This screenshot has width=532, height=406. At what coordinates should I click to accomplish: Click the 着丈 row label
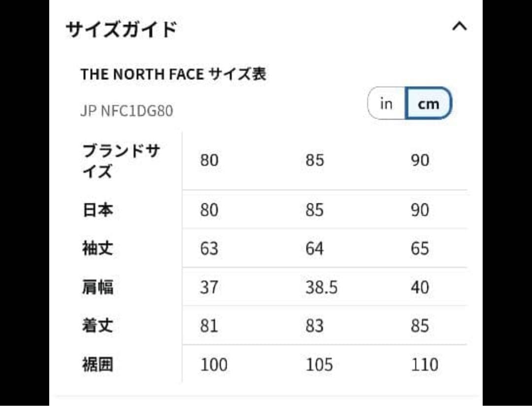tap(97, 325)
